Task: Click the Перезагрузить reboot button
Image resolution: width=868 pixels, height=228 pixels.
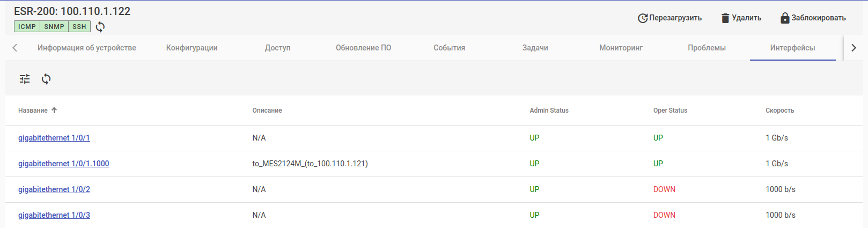Action: [670, 18]
